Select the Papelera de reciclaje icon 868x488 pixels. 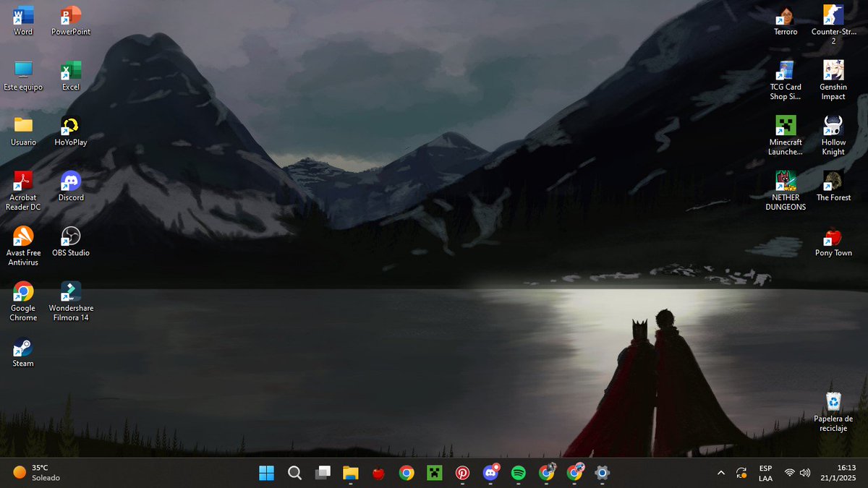click(x=833, y=411)
